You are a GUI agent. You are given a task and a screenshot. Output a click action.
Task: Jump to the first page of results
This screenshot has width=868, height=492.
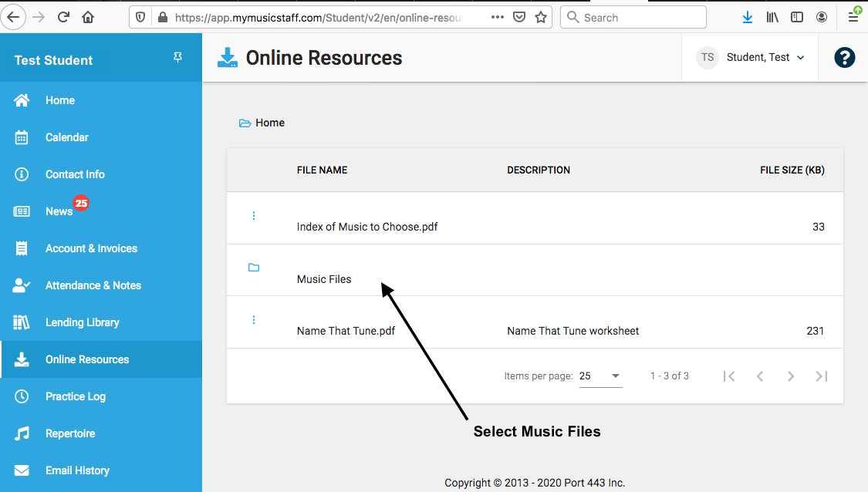pos(729,376)
